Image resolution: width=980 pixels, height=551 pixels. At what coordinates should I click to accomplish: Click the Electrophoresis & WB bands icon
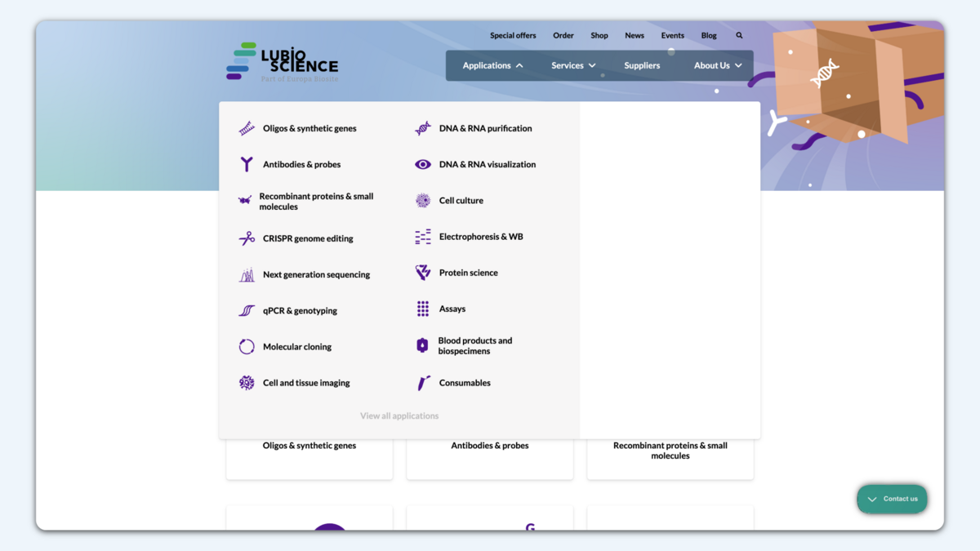click(422, 237)
